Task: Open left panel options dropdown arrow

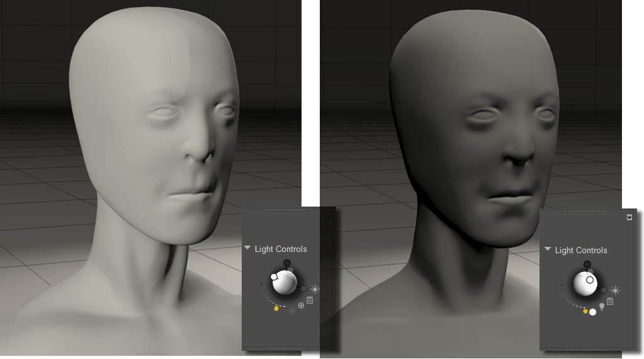Action: click(329, 216)
